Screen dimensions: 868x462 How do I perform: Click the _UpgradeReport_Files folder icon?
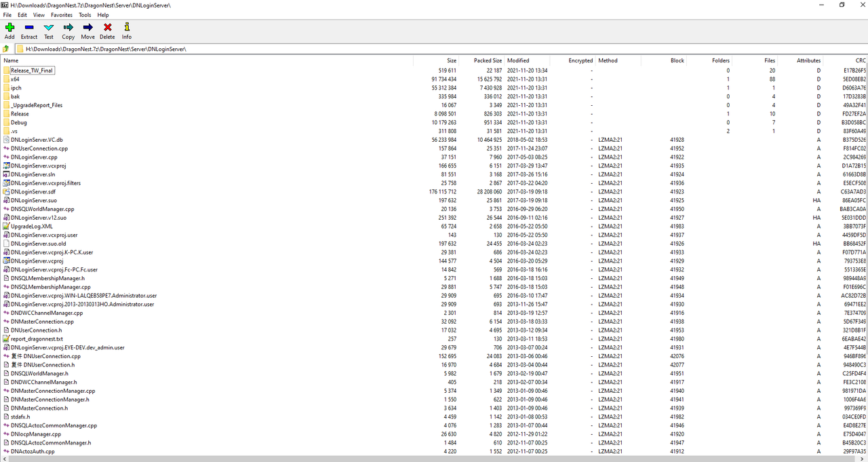[6, 105]
